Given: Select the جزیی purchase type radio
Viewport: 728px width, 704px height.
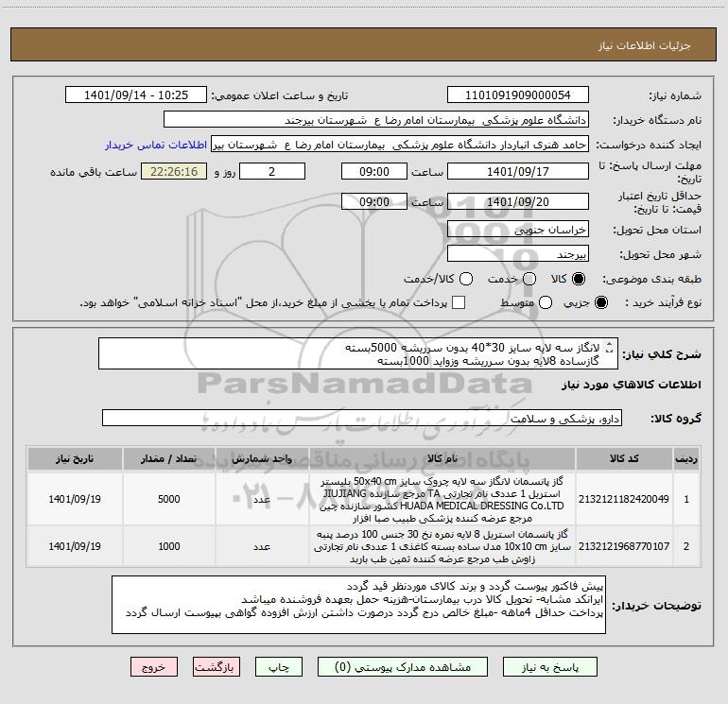Looking at the screenshot, I should [x=600, y=302].
